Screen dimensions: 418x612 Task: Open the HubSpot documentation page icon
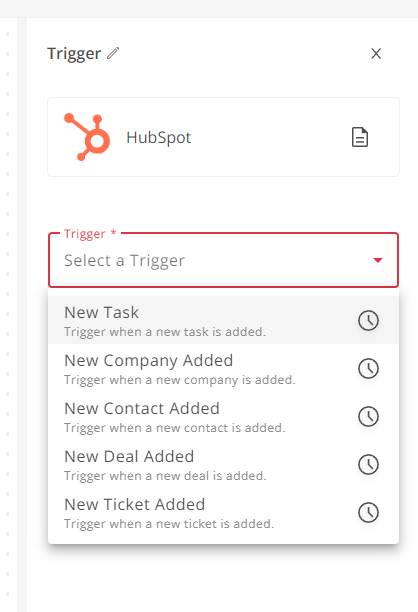pyautogui.click(x=359, y=137)
